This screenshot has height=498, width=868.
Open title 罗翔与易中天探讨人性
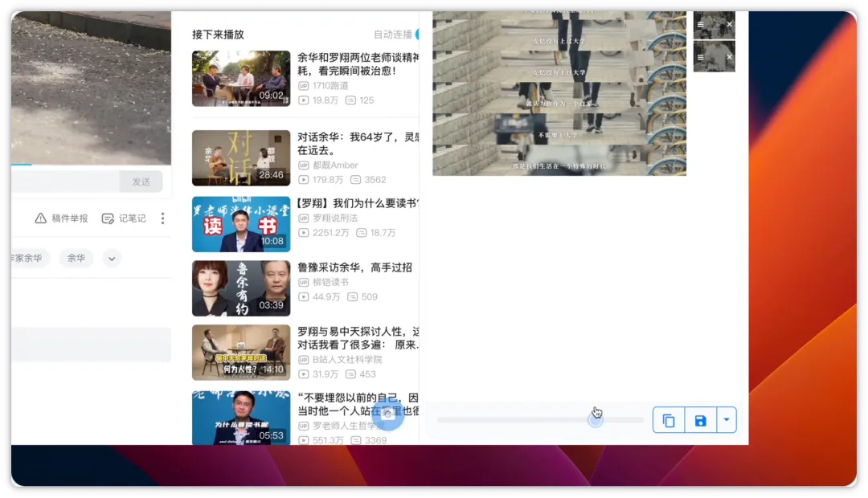click(358, 338)
